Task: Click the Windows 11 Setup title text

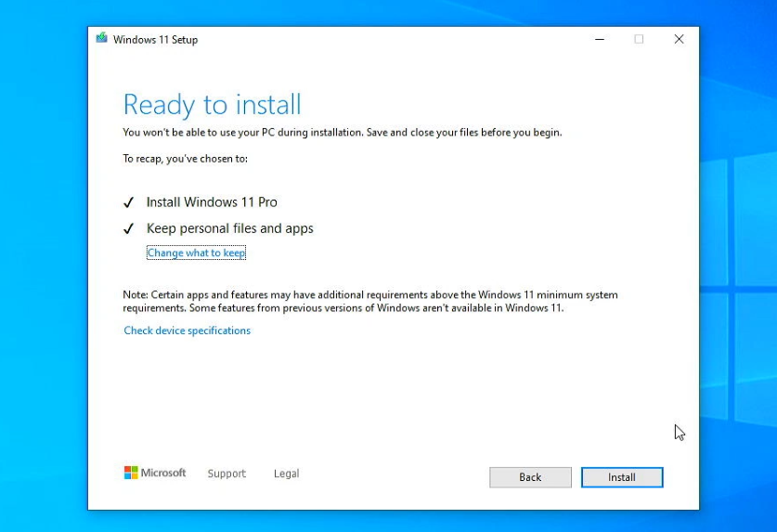Action: [156, 40]
